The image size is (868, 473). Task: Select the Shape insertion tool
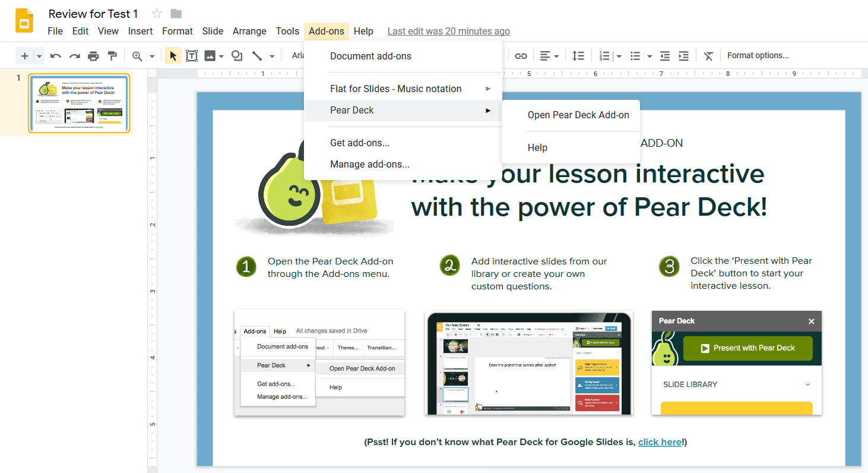pyautogui.click(x=237, y=55)
